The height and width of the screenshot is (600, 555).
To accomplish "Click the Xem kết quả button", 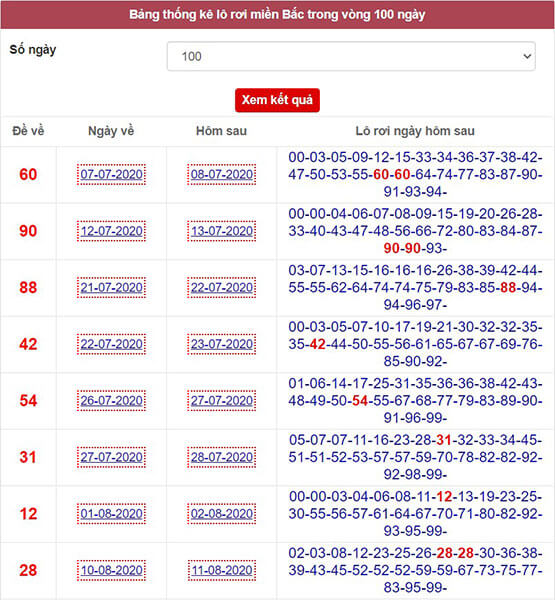I will [x=277, y=100].
